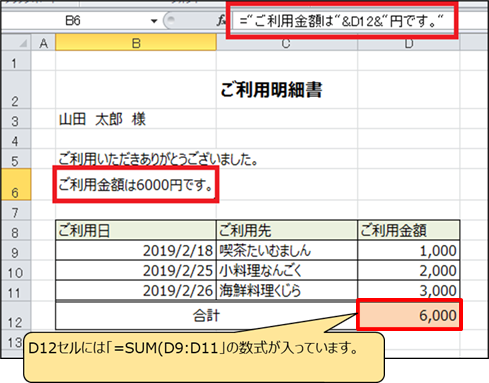Click the 合計 label cell
This screenshot has width=489, height=383.
206,315
